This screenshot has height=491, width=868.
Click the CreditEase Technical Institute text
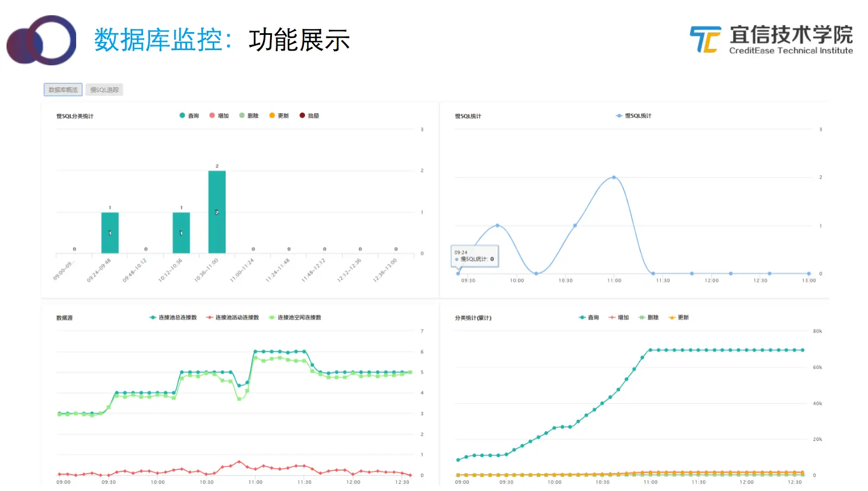point(791,51)
